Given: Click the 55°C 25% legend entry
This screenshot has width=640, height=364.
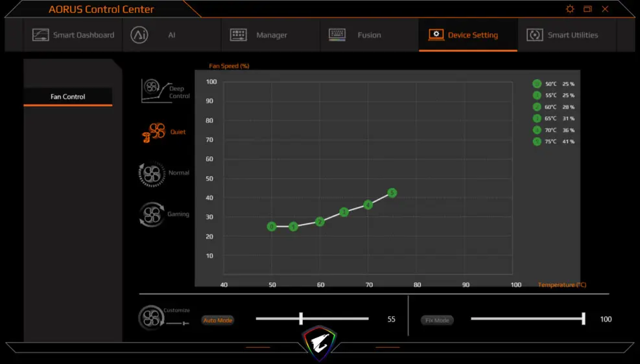Looking at the screenshot, I should click(554, 95).
